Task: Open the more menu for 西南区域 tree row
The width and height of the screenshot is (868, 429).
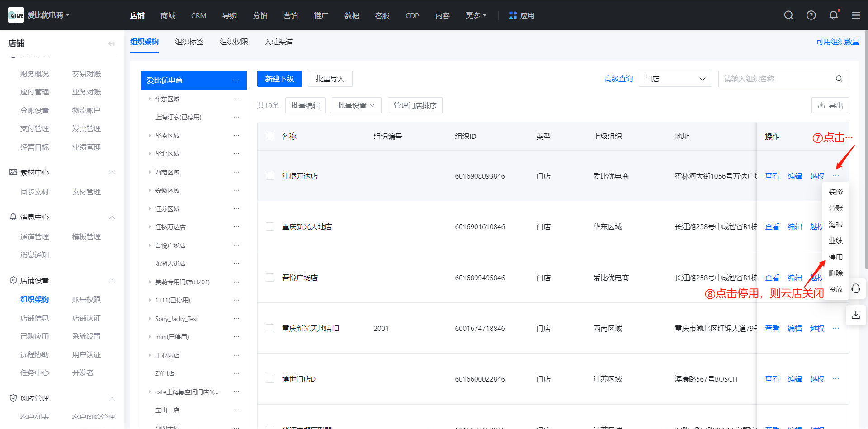Action: pyautogui.click(x=236, y=172)
